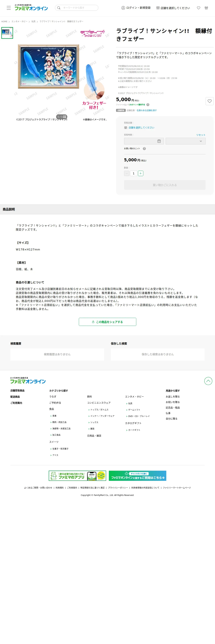
Task: Click the quantity number field
Action: [134, 174]
